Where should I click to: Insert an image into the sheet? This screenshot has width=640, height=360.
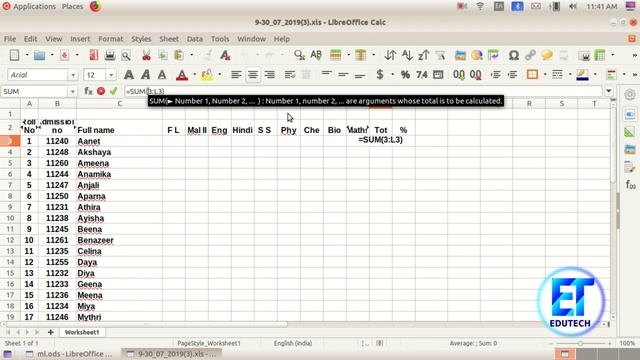(460, 55)
